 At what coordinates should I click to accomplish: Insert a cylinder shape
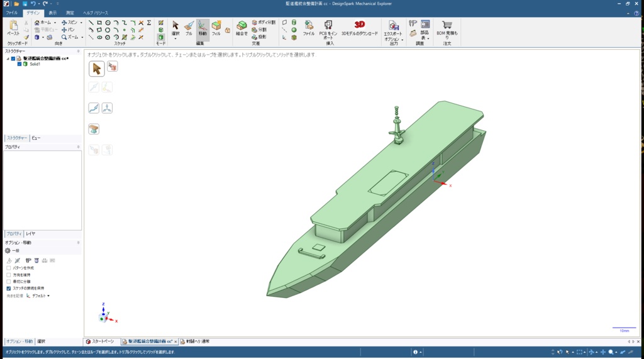294,22
